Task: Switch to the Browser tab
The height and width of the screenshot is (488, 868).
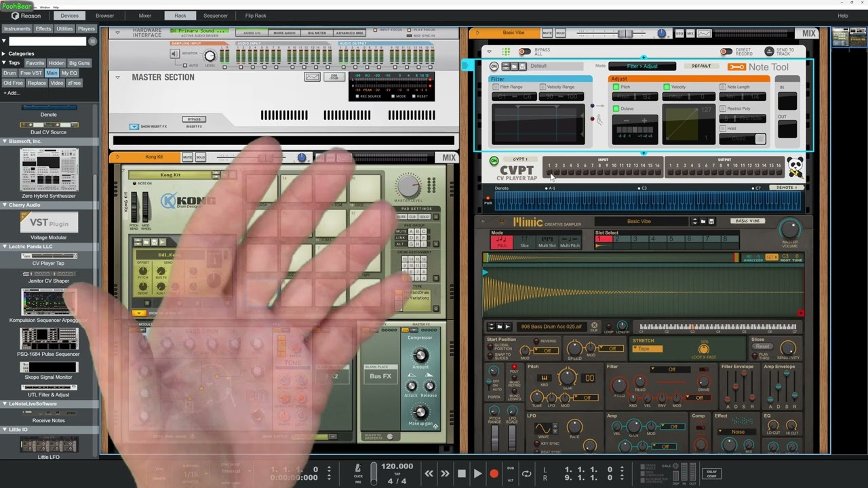Action: coord(104,16)
